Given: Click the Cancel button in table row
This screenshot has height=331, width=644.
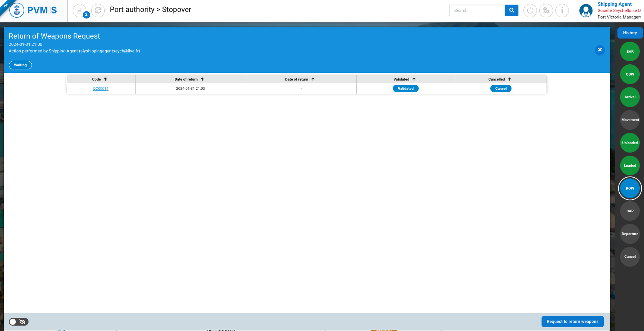Looking at the screenshot, I should pos(501,89).
